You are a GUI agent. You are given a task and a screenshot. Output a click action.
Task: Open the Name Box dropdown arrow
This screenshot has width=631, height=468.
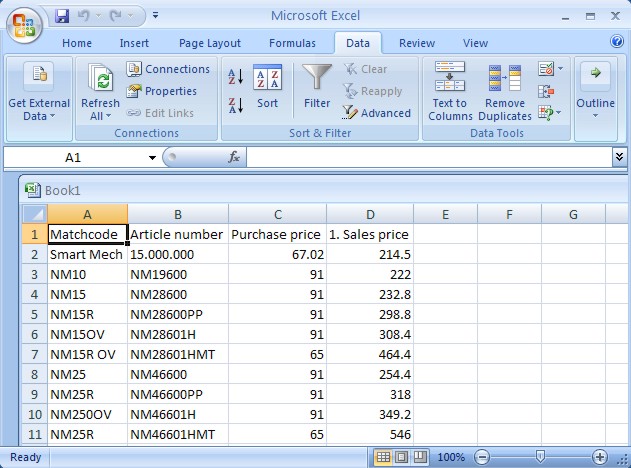[152, 158]
